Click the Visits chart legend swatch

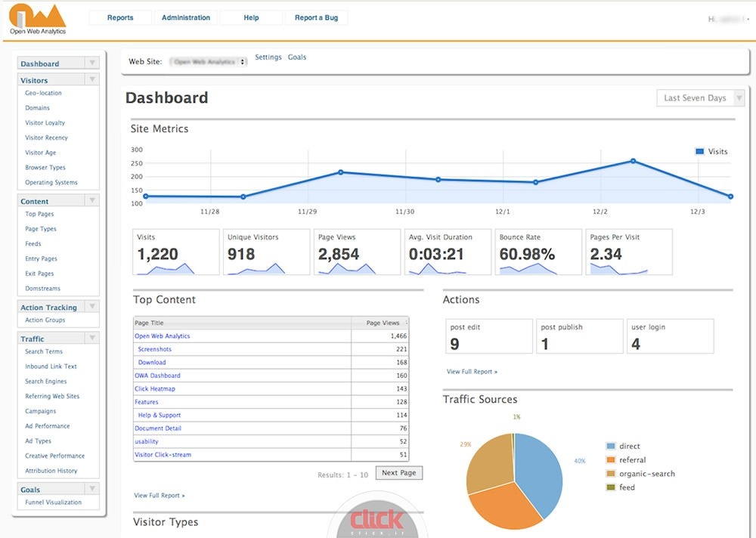point(699,151)
